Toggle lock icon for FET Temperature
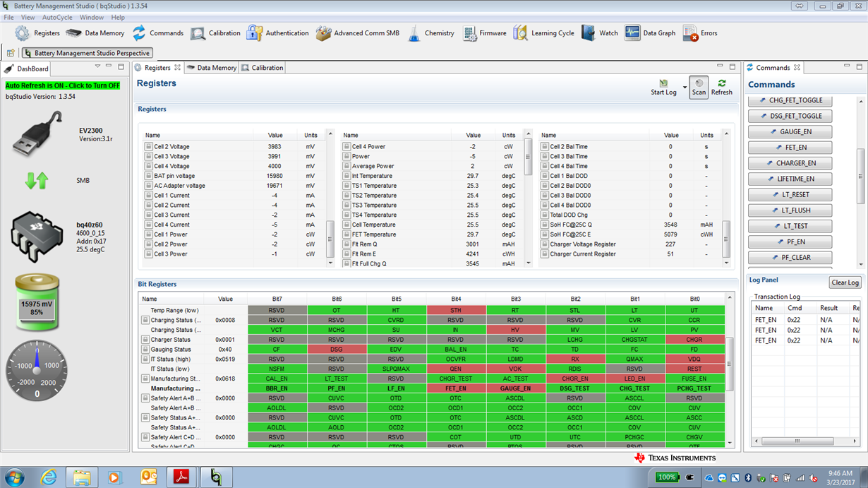Viewport: 868px width, 488px height. pyautogui.click(x=346, y=234)
